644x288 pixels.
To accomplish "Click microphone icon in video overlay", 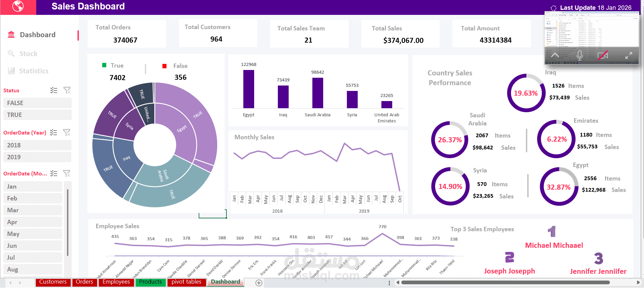I will coord(580,55).
